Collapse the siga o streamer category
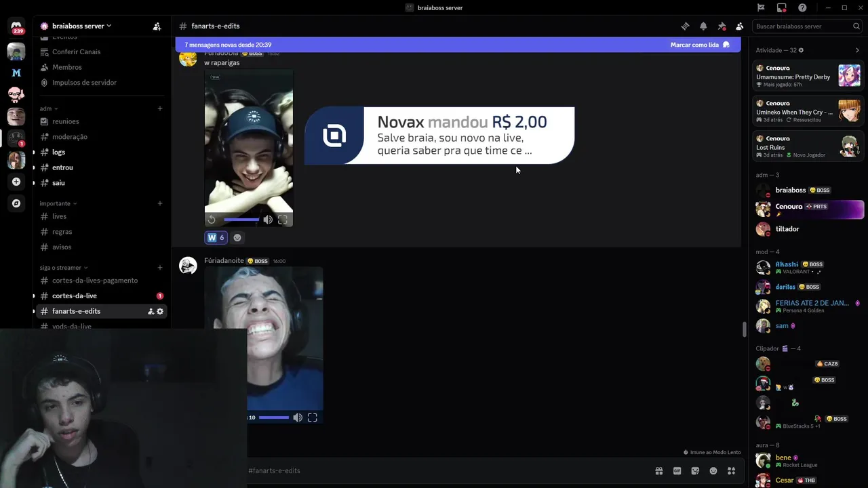The width and height of the screenshot is (868, 488). tap(64, 268)
